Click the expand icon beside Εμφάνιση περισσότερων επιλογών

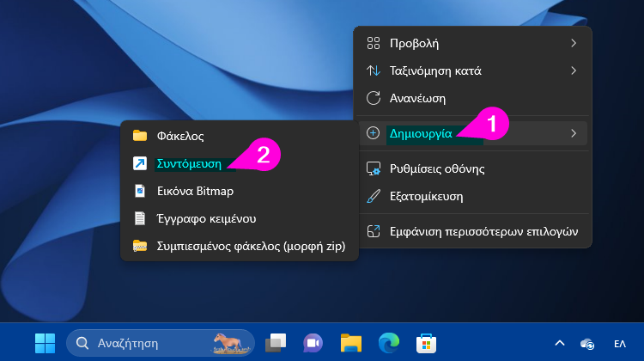(x=374, y=231)
